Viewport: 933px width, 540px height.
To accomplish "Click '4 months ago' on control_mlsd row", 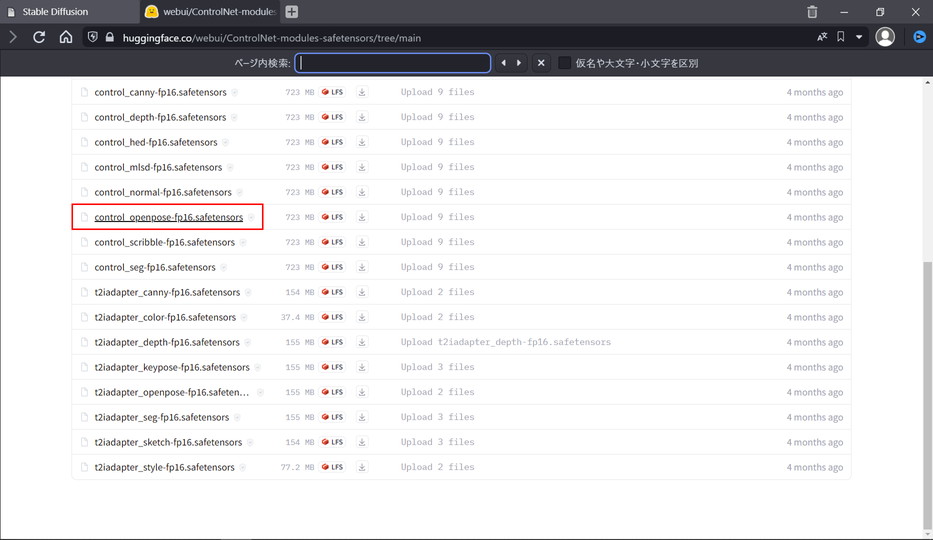I will coord(815,167).
